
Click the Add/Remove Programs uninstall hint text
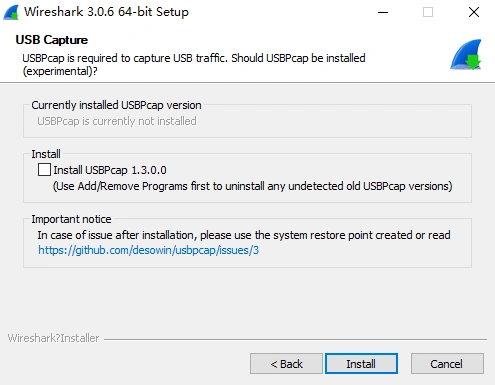click(253, 186)
